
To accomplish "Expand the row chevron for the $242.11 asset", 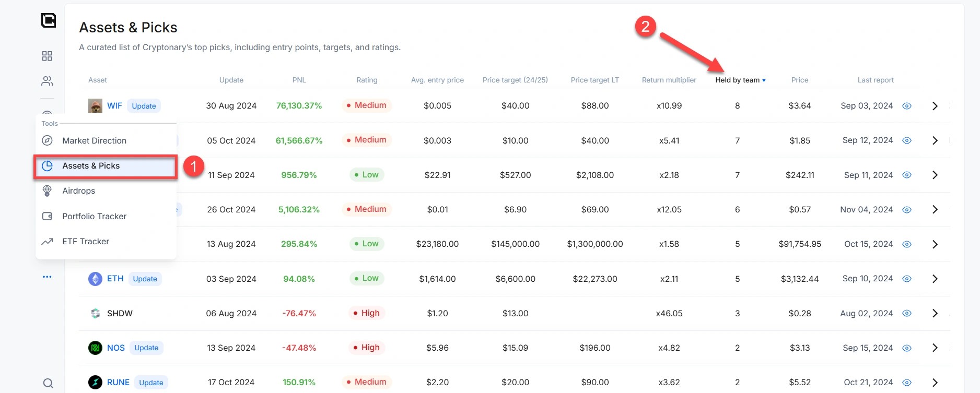I will [x=935, y=175].
